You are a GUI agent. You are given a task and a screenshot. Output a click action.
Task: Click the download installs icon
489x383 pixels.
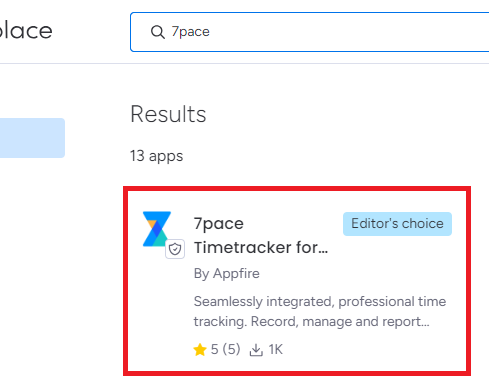tap(256, 350)
